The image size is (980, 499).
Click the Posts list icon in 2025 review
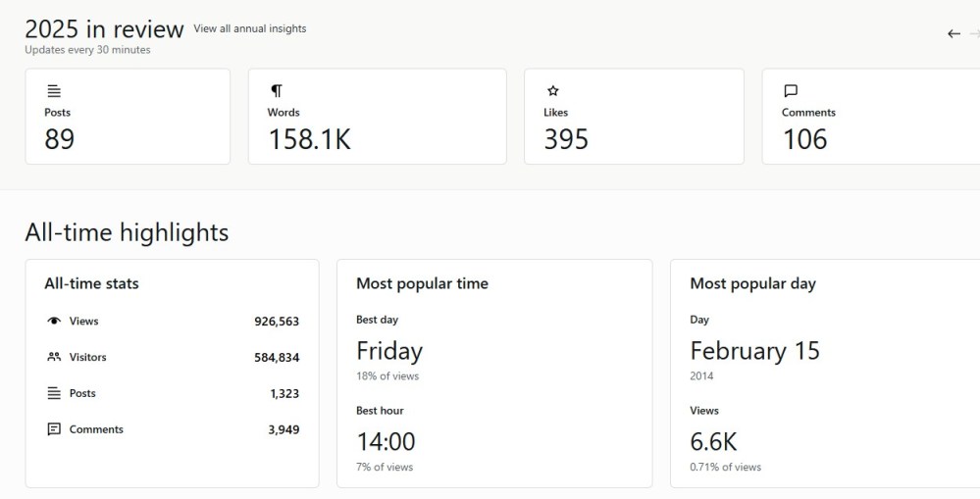pos(53,91)
